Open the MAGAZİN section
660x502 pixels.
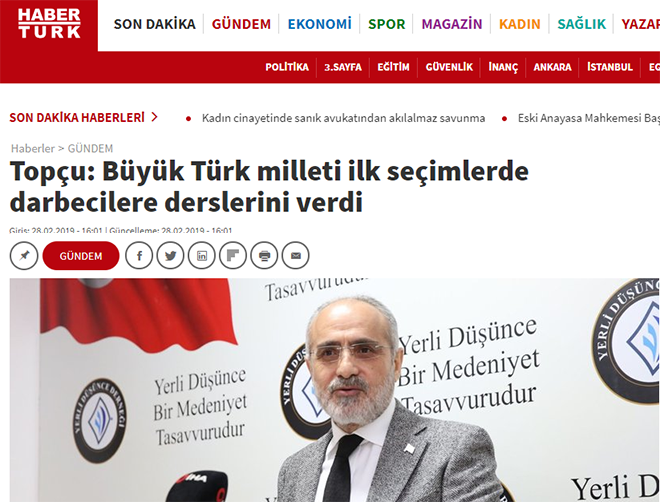[x=452, y=24]
